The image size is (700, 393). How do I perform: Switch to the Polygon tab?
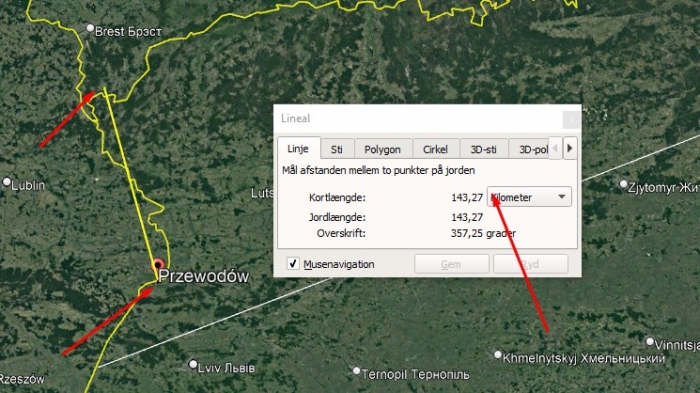click(x=383, y=149)
